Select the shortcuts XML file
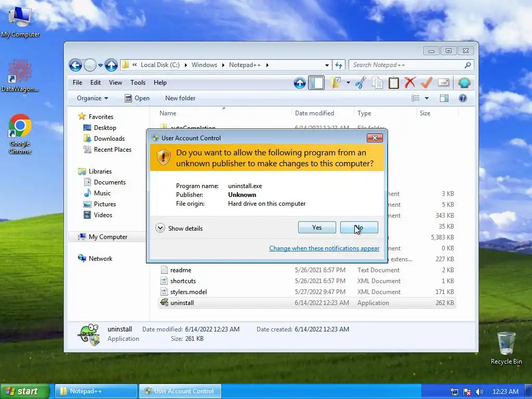Screen dimensions: 532x399 click(x=307, y=281)
